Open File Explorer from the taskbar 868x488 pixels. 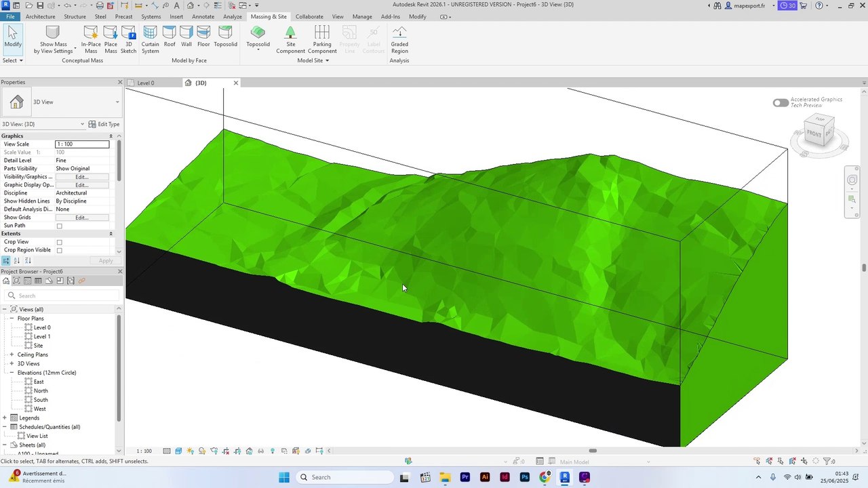(445, 477)
